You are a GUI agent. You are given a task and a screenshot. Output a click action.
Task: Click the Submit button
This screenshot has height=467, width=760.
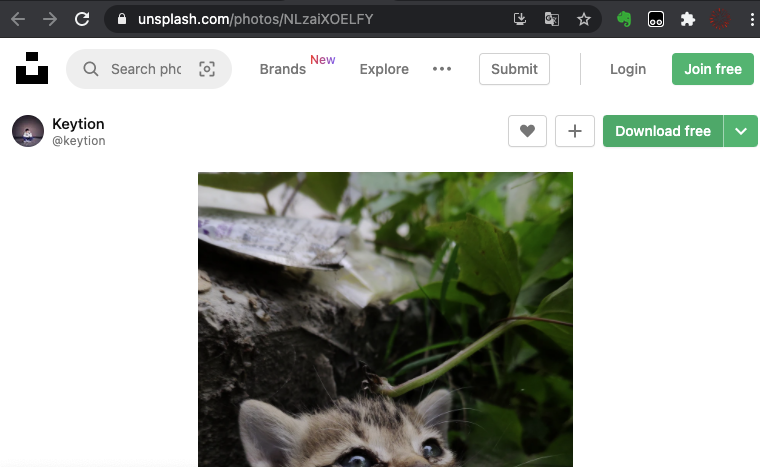click(514, 69)
